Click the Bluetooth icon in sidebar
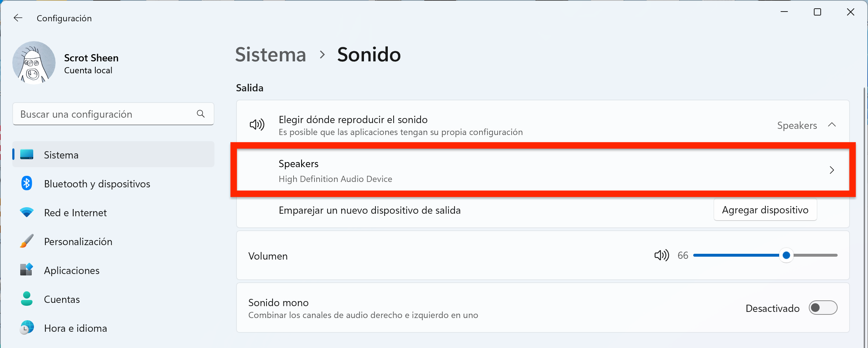The width and height of the screenshot is (868, 348). 27,183
